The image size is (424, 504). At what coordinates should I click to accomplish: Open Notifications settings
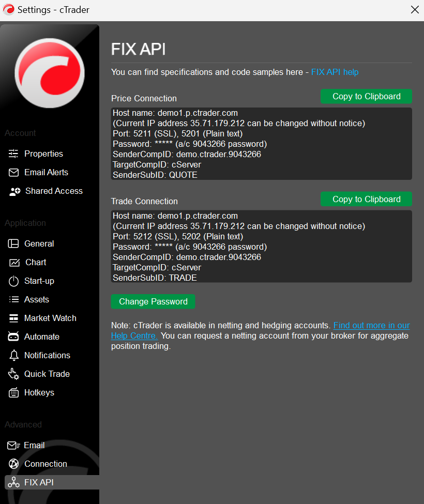[x=47, y=355]
